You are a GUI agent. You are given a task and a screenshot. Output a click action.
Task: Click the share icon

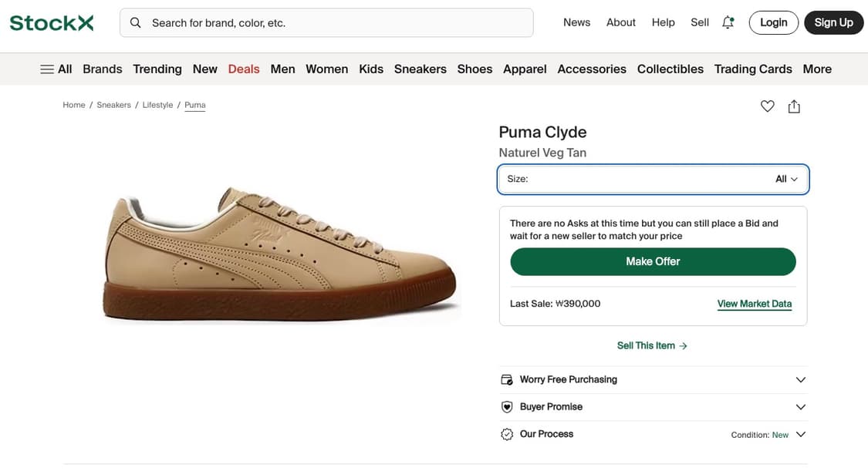tap(794, 106)
